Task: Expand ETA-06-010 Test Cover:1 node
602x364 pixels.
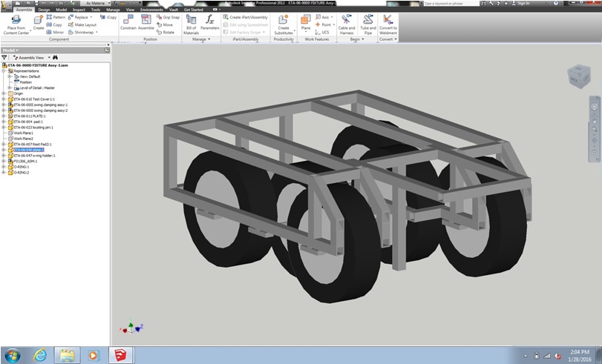Action: (4, 99)
